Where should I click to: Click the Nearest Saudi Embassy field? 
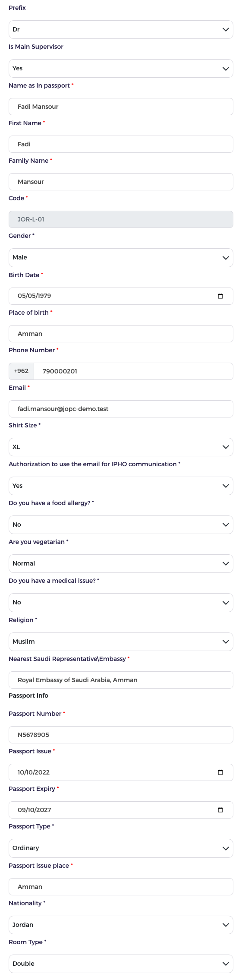(x=121, y=680)
